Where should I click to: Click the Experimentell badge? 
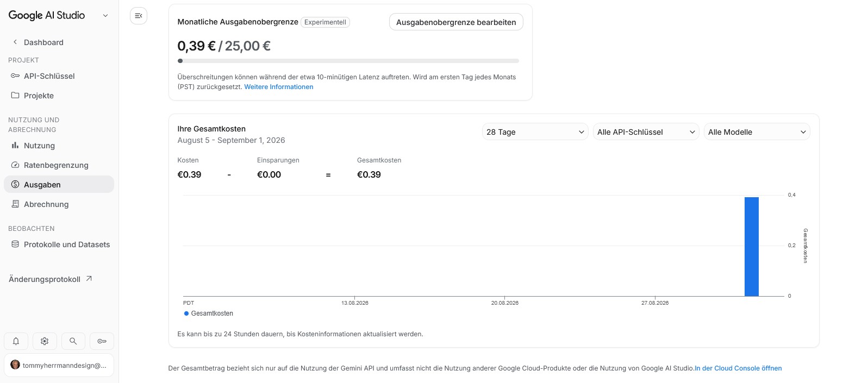325,22
